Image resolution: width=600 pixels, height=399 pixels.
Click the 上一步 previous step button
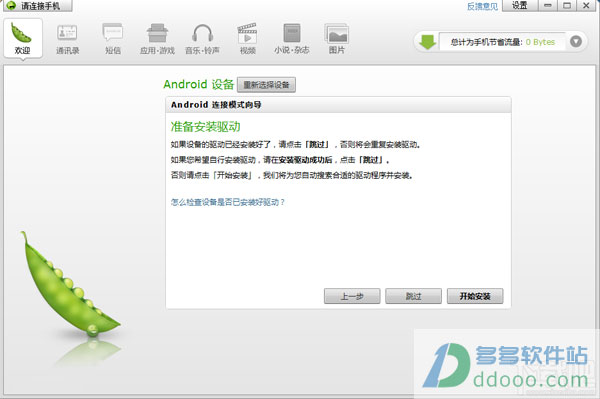tap(352, 296)
